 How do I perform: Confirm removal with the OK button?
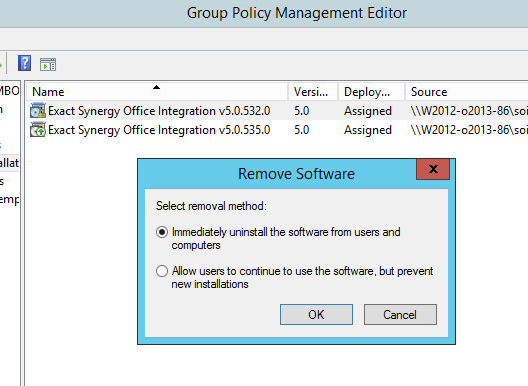click(316, 315)
